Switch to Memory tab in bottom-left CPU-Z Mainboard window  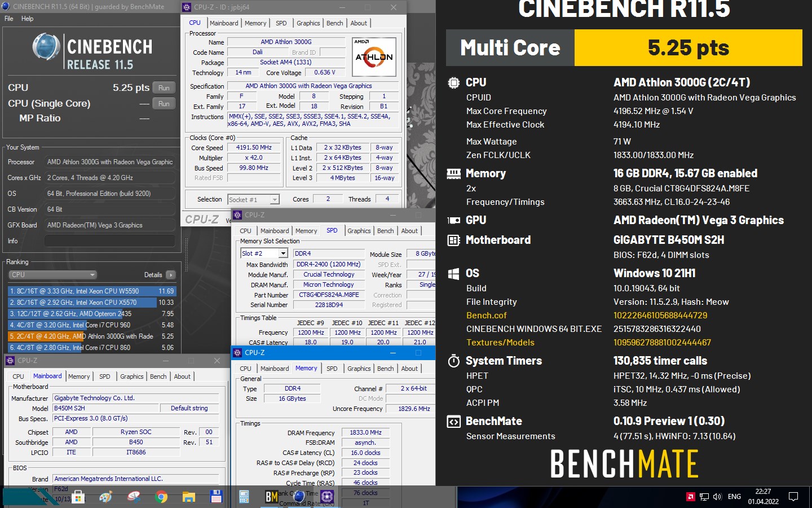[79, 376]
